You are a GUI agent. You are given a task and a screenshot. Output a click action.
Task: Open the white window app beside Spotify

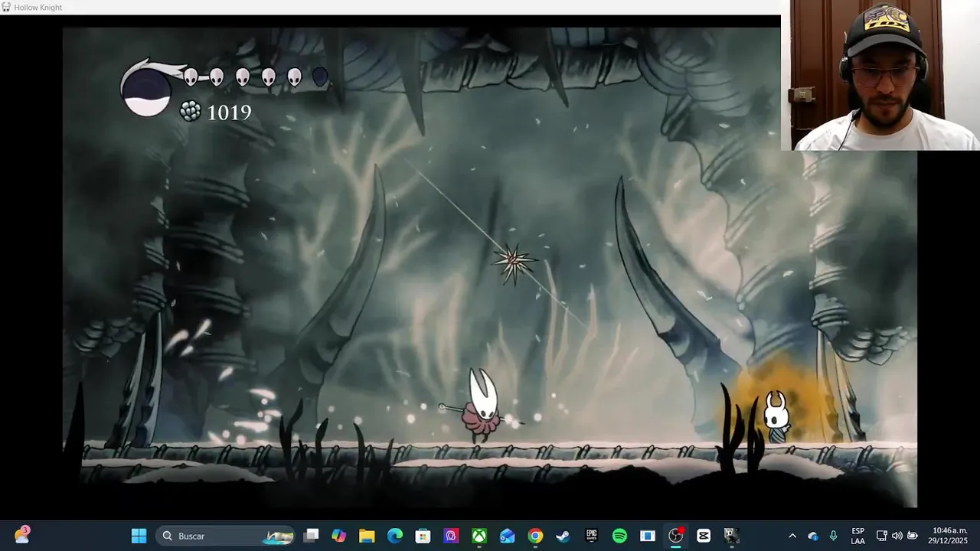pyautogui.click(x=648, y=536)
